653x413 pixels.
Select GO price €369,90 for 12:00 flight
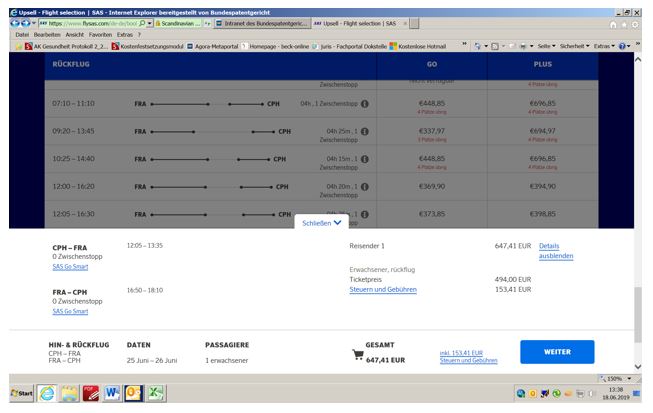pyautogui.click(x=432, y=186)
